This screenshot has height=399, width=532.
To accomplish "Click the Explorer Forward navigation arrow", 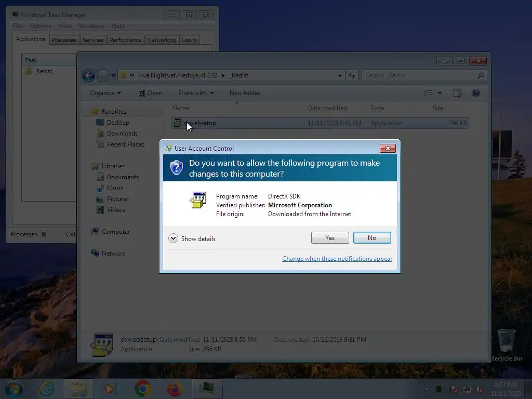I will coord(103,75).
